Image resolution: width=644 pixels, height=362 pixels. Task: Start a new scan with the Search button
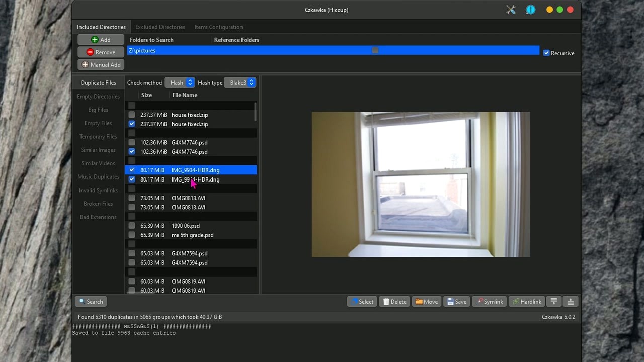tap(91, 301)
